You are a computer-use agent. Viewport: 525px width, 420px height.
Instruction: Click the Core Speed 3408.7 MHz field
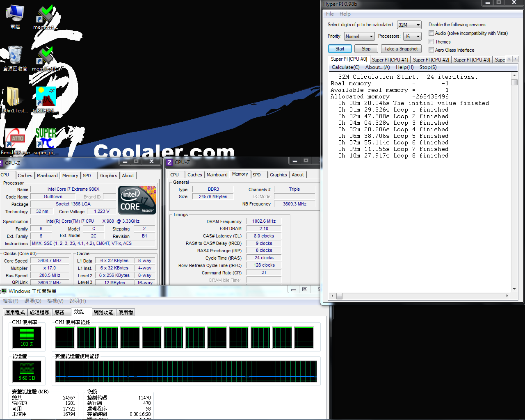[x=50, y=261]
